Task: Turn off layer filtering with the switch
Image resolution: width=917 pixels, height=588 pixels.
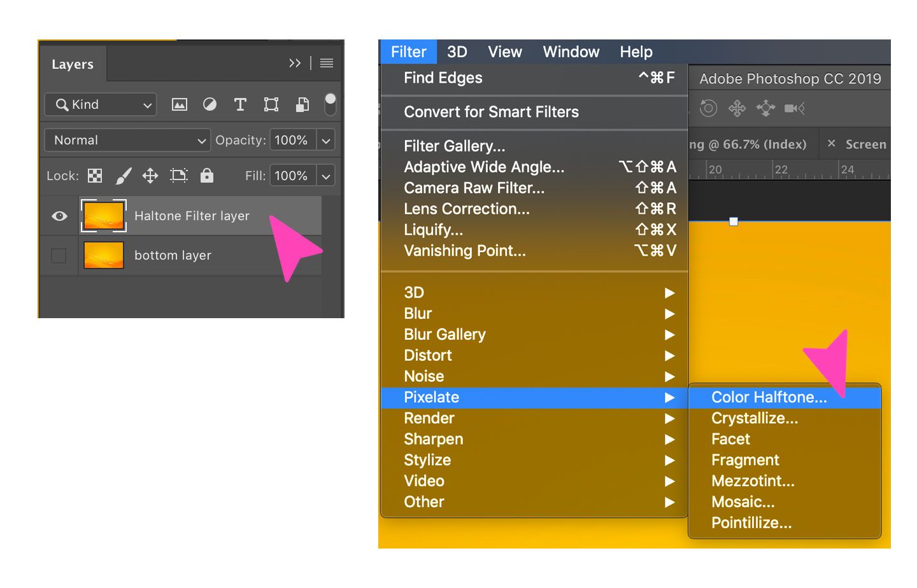Action: (329, 102)
